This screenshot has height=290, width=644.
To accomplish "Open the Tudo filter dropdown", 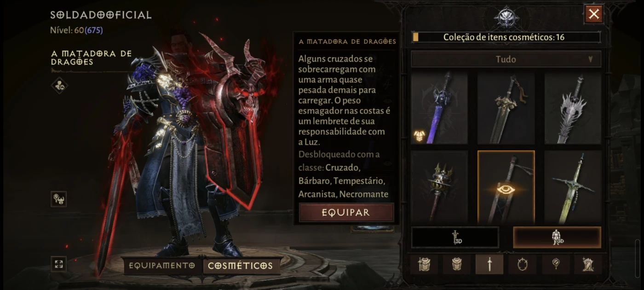I will tap(506, 59).
